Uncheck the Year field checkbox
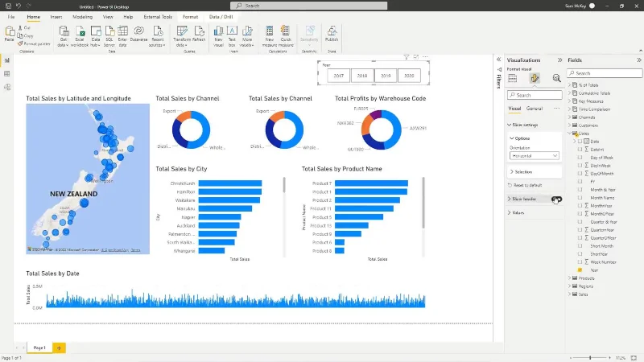The width and height of the screenshot is (644, 362). point(580,270)
